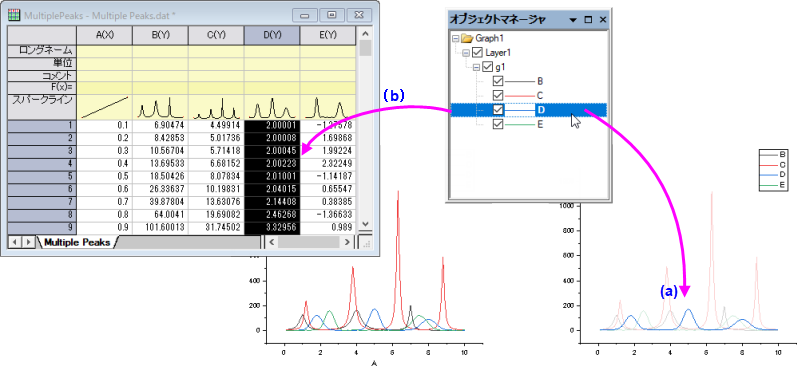797x366 pixels.
Task: Toggle the plot D checkbox
Action: pos(498,110)
